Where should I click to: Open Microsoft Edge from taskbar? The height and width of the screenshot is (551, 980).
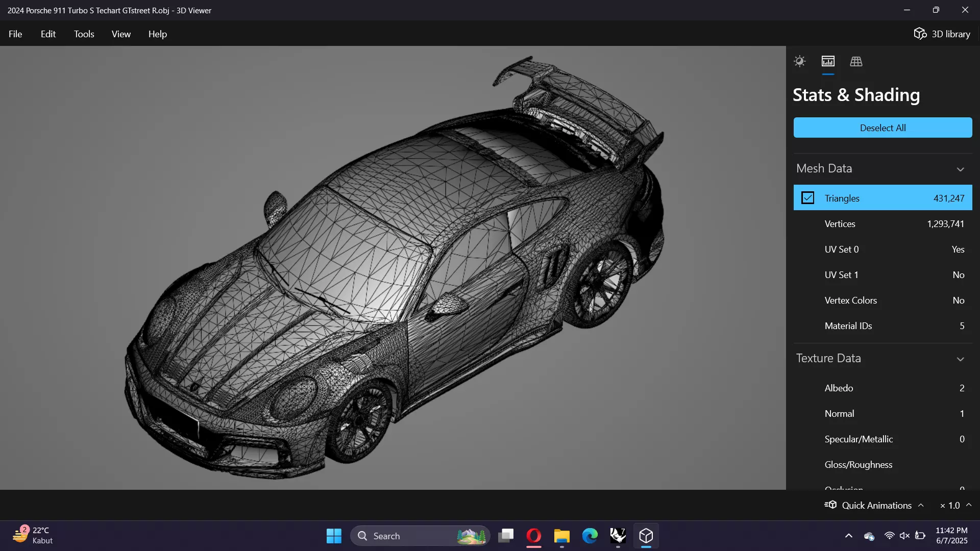(590, 536)
